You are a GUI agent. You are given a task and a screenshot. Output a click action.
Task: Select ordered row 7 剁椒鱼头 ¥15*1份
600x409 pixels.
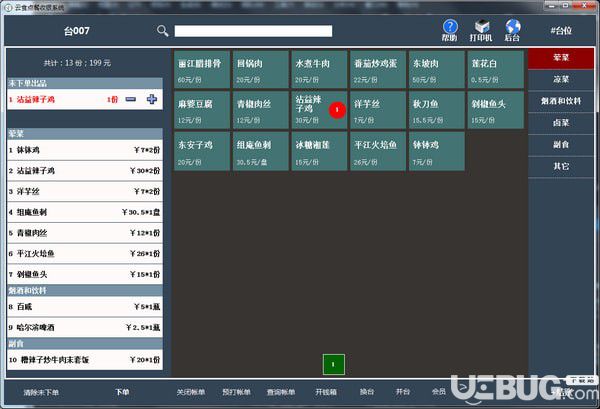tap(85, 274)
